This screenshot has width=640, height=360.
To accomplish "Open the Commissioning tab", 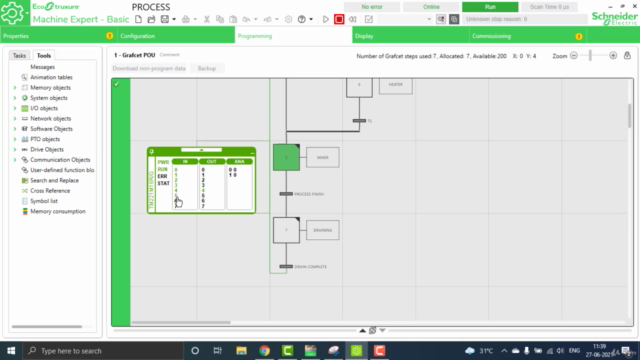I will pyautogui.click(x=528, y=36).
